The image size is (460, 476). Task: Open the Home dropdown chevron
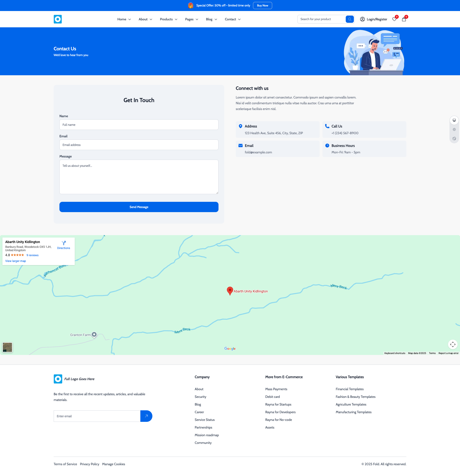pyautogui.click(x=130, y=19)
